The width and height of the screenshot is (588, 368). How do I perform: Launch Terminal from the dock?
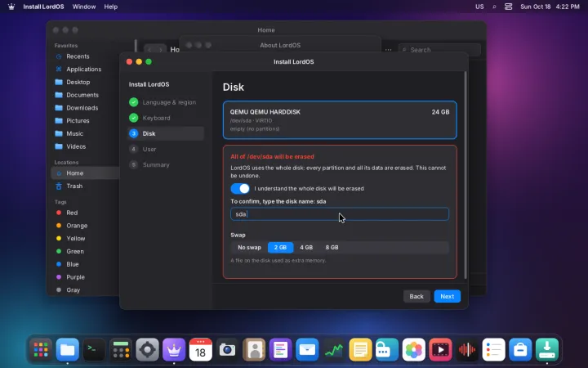tap(94, 350)
